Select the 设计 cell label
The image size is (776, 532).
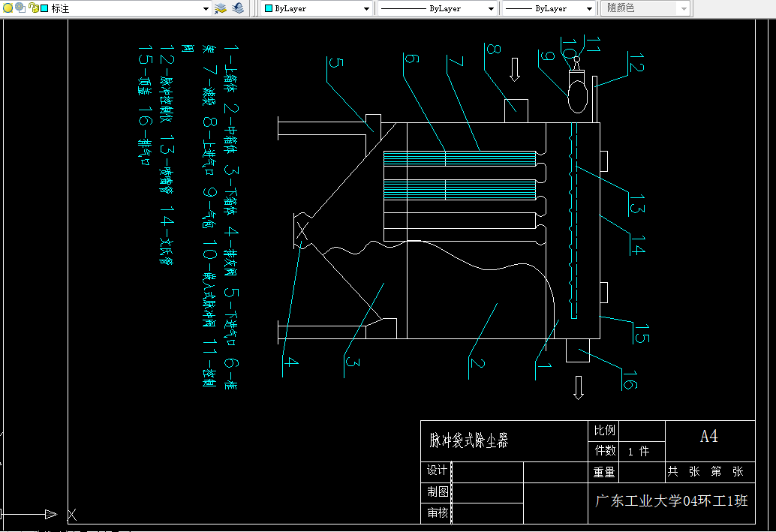pos(437,470)
